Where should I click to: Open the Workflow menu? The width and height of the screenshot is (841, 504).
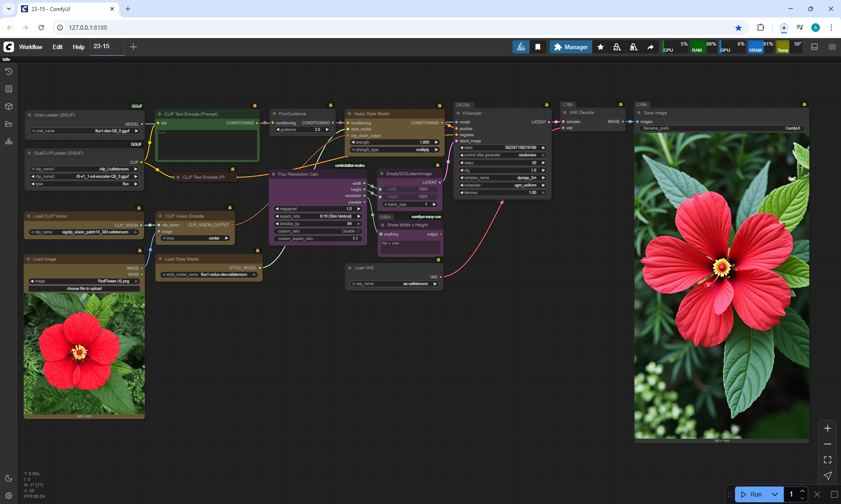(x=31, y=47)
